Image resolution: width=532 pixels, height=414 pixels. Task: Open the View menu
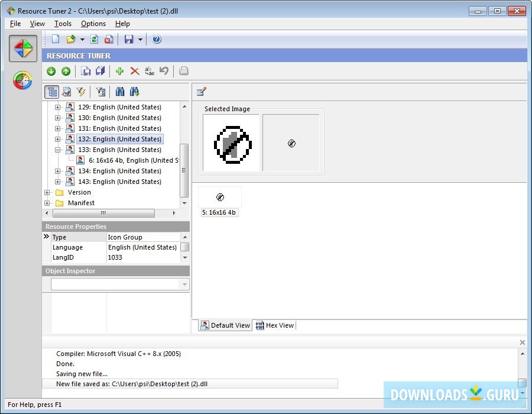(37, 24)
